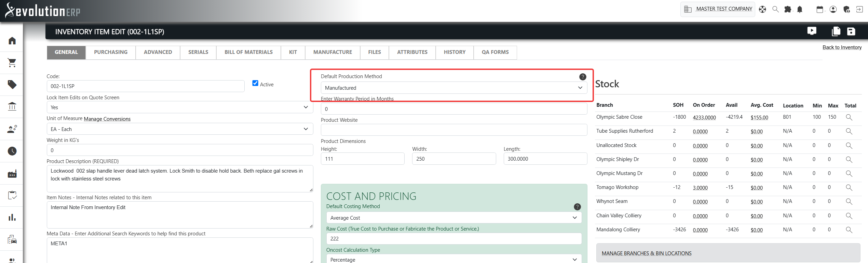Open the Oncost Calculation Type dropdown

tap(454, 259)
